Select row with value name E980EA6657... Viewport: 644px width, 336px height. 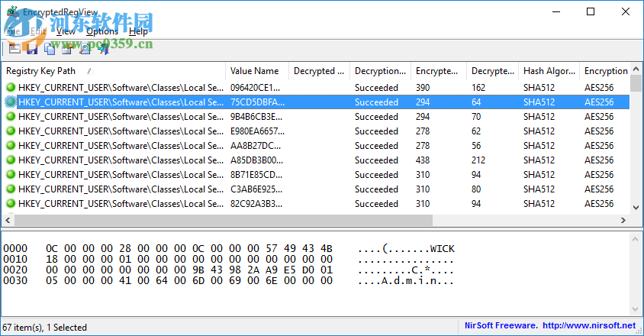(x=315, y=131)
